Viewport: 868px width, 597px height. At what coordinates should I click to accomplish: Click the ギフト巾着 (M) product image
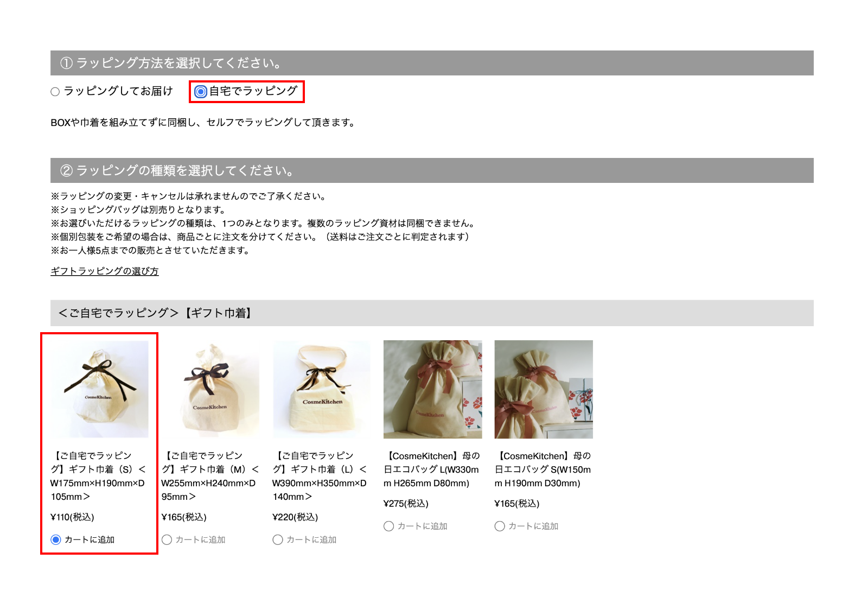tap(210, 389)
